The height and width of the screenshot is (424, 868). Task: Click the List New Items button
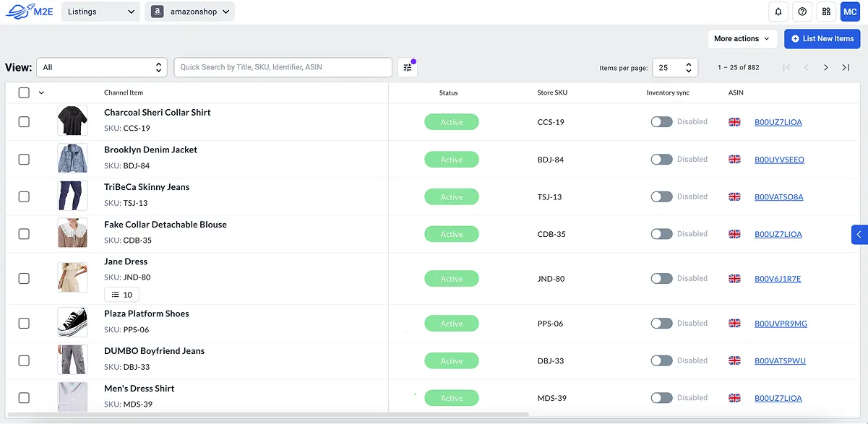point(822,38)
